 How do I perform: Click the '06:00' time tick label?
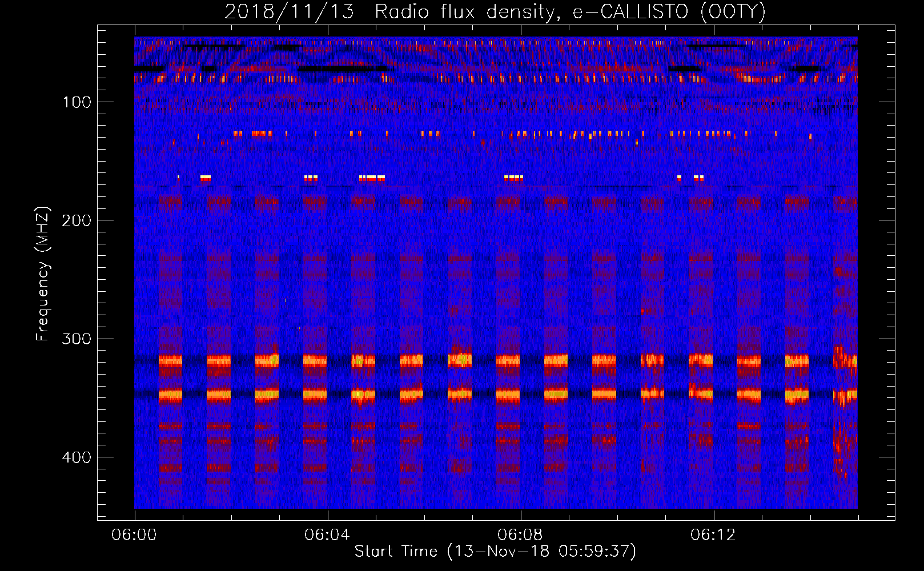pos(134,534)
